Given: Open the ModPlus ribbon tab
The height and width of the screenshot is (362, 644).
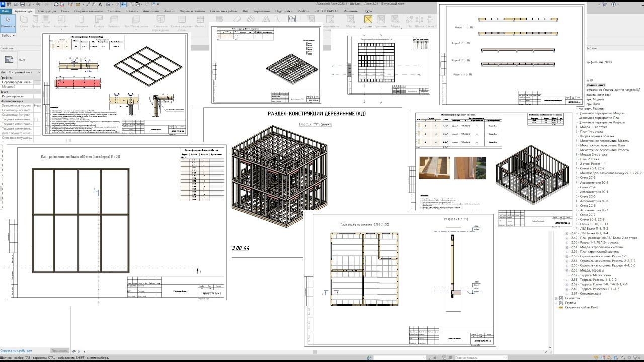Looking at the screenshot, I should [304, 11].
